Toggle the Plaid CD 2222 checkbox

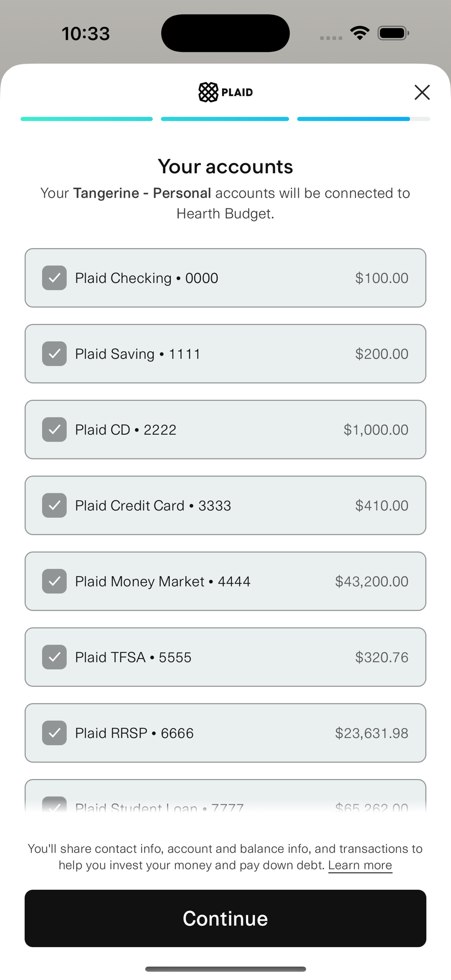tap(54, 429)
